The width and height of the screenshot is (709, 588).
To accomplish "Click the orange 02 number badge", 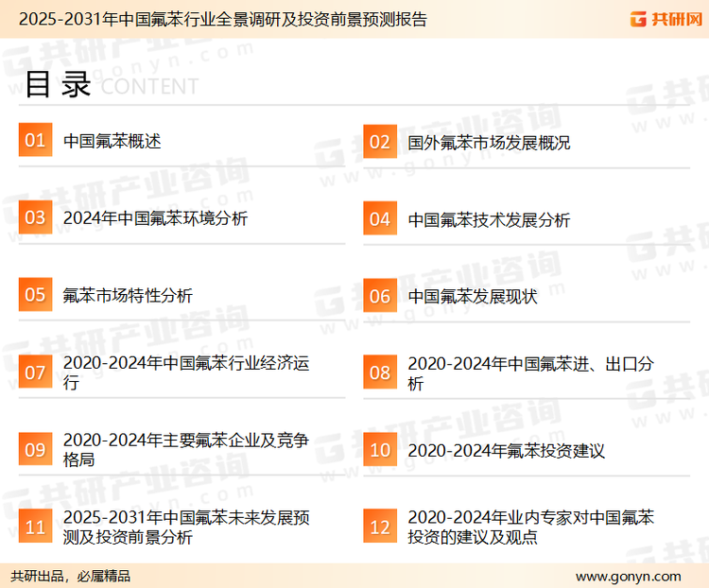I will (380, 142).
